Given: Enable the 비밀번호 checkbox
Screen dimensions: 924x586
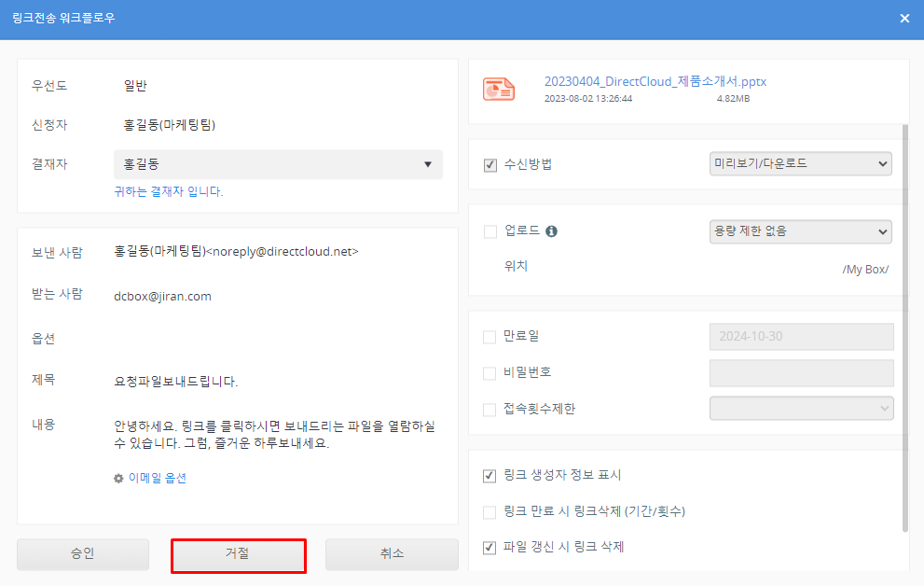Looking at the screenshot, I should coord(490,373).
